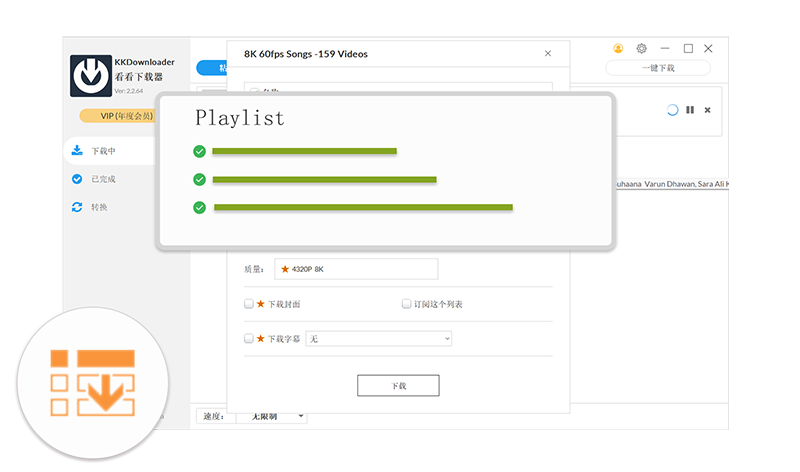Open settings via the gear icon
Screen dimensions: 800x472
(x=642, y=48)
